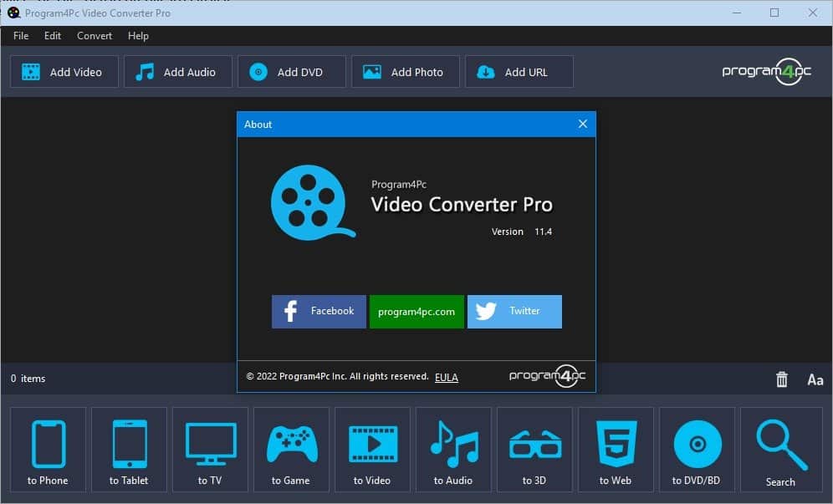Image resolution: width=833 pixels, height=504 pixels.
Task: Choose the to Game console profile
Action: [291, 450]
